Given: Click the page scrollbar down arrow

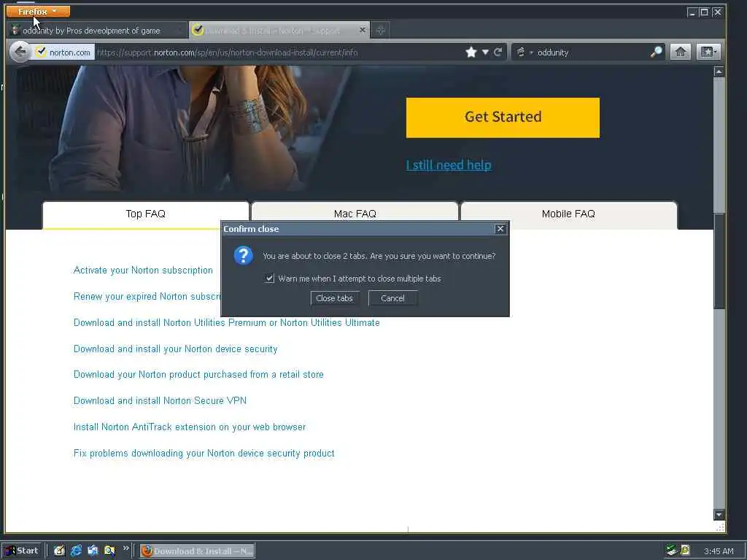Looking at the screenshot, I should click(719, 515).
